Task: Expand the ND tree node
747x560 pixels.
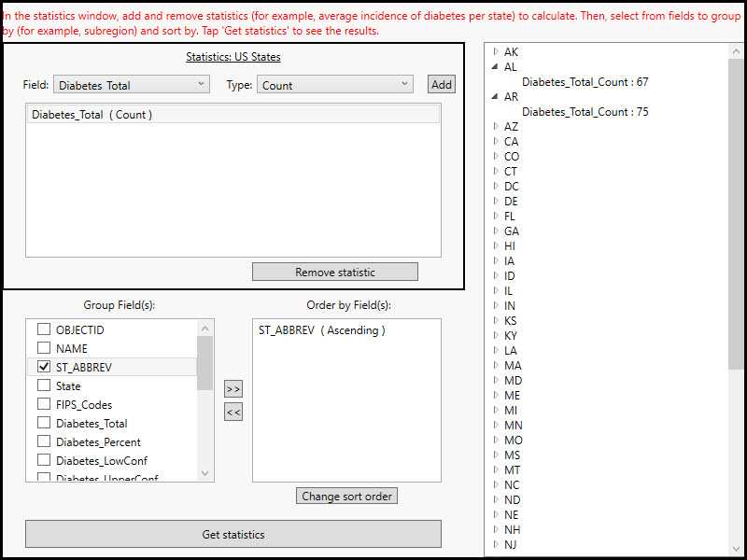Action: 496,499
